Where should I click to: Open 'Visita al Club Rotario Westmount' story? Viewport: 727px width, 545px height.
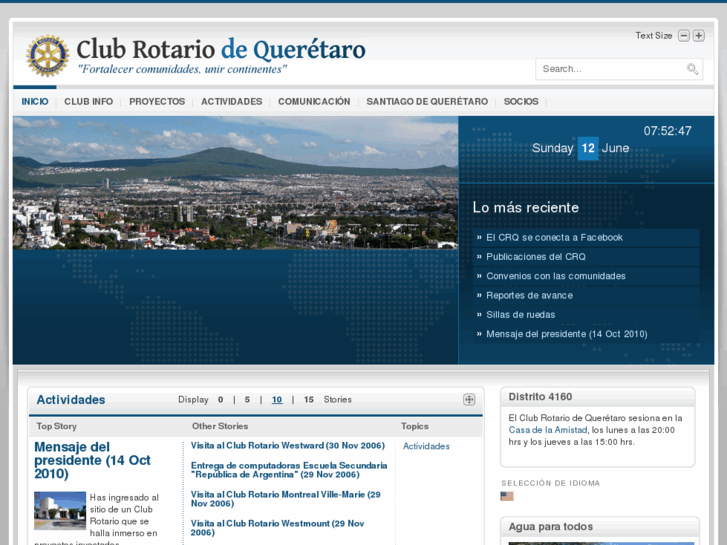277,528
